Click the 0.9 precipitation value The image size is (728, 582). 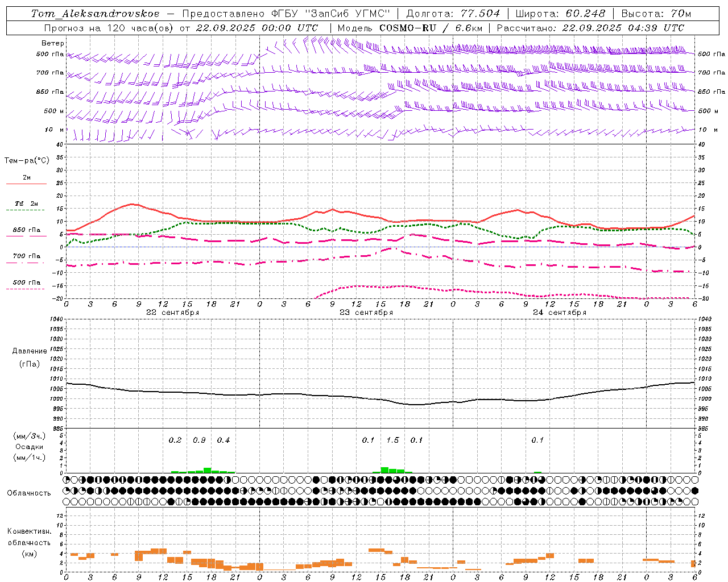199,440
